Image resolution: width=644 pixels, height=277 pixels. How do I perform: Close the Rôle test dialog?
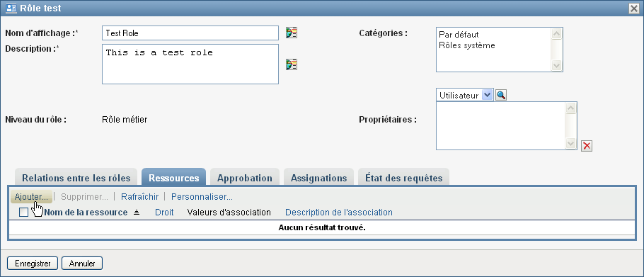tap(633, 9)
